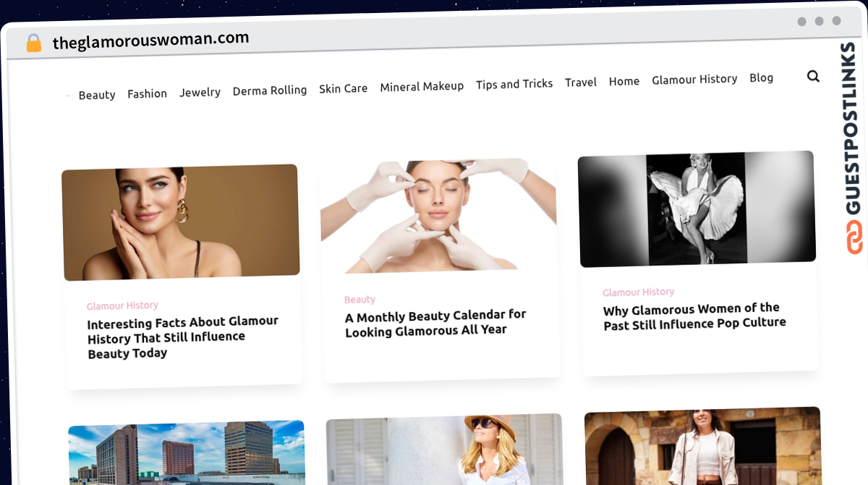
Task: Open the black-and-white white dress photo
Action: point(697,208)
